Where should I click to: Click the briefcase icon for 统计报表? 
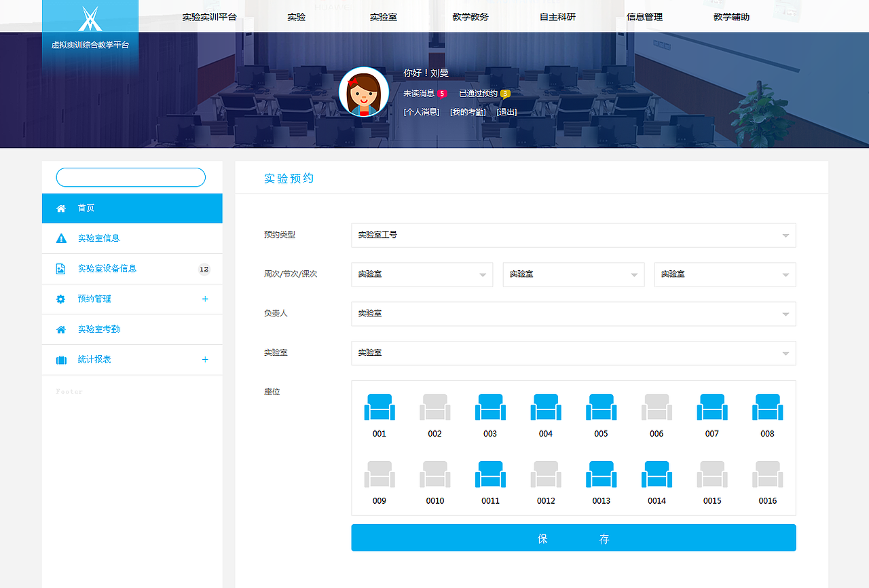tap(61, 360)
